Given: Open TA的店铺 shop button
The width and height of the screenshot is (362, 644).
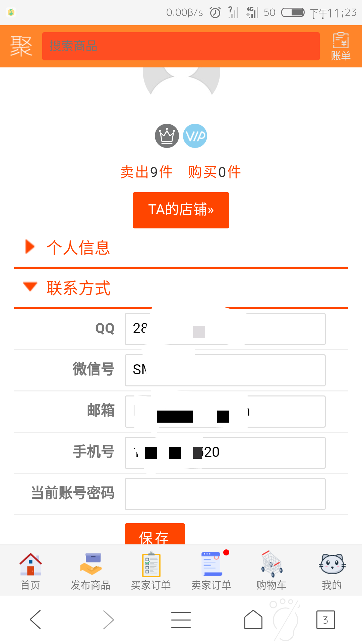Looking at the screenshot, I should [181, 210].
